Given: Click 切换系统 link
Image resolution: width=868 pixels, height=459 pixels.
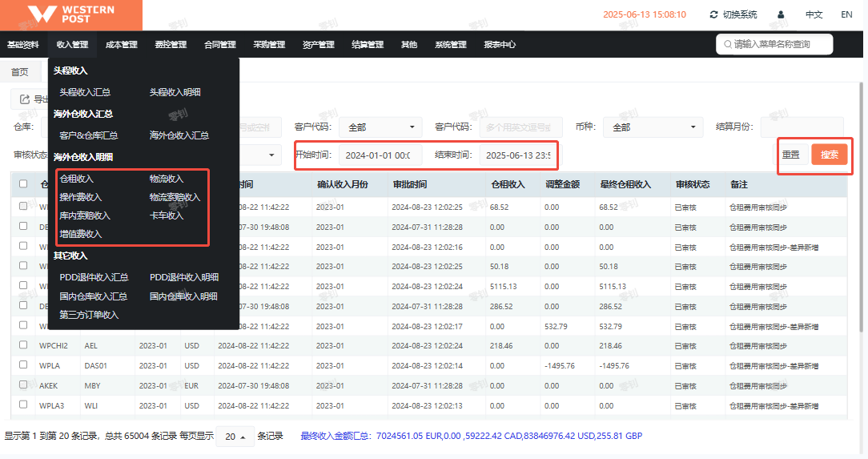Looking at the screenshot, I should 740,14.
